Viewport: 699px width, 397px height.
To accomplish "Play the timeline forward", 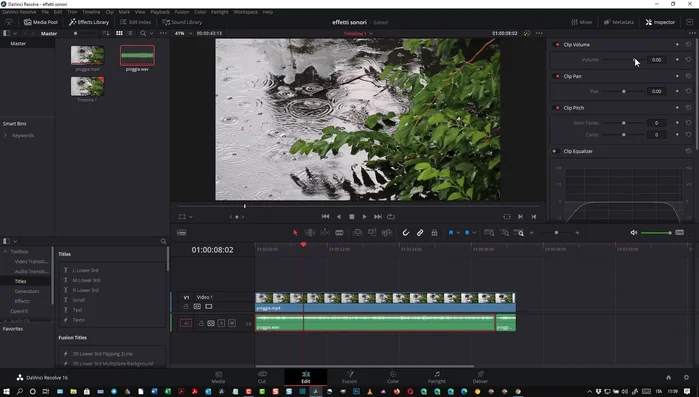I will pos(364,217).
